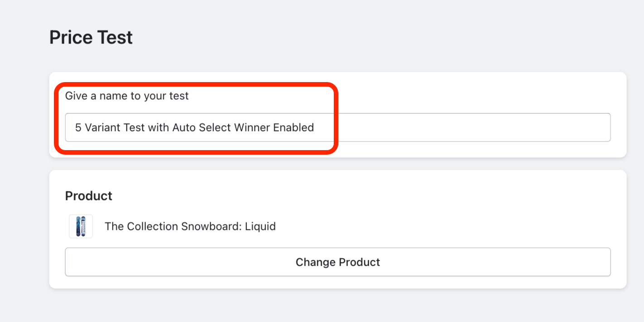This screenshot has width=644, height=322.
Task: Click the word 'Collection' in the product name
Action: (x=153, y=226)
